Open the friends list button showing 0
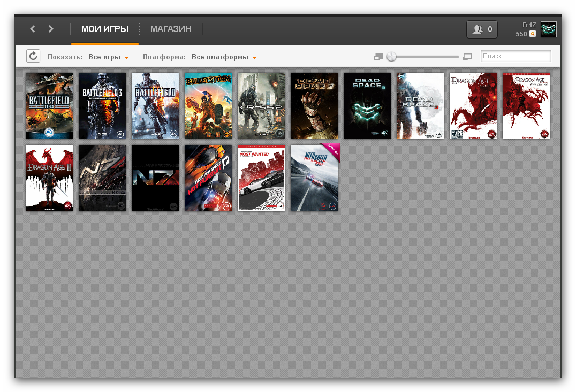576x392 pixels. pyautogui.click(x=482, y=29)
